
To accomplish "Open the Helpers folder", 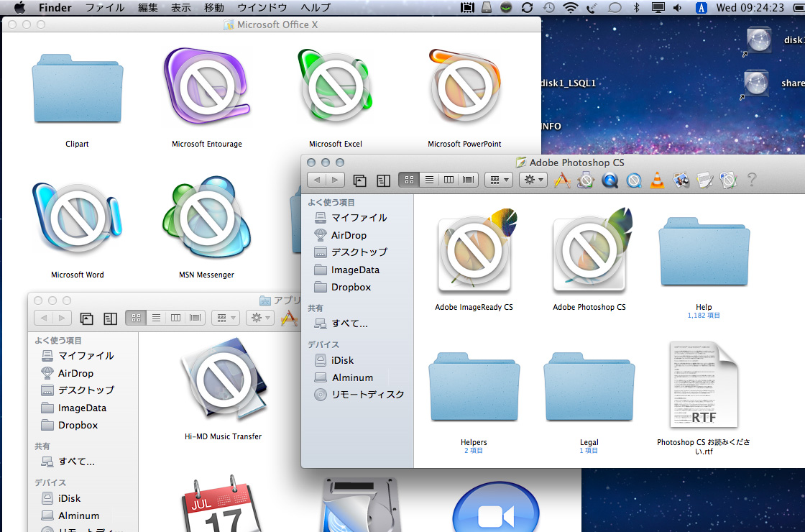I will 474,386.
